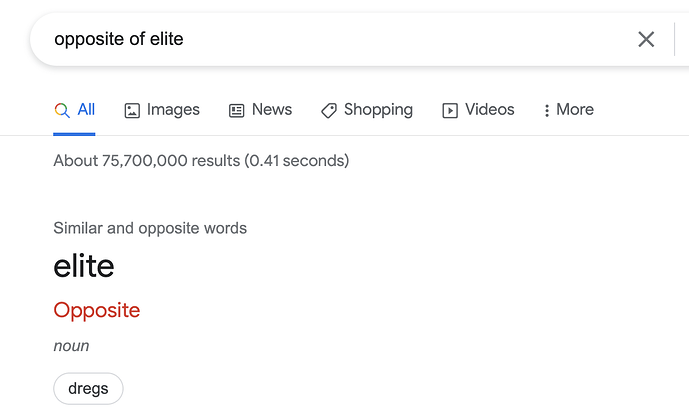Click the price tag Shopping icon
This screenshot has width=689, height=414.
coord(329,110)
